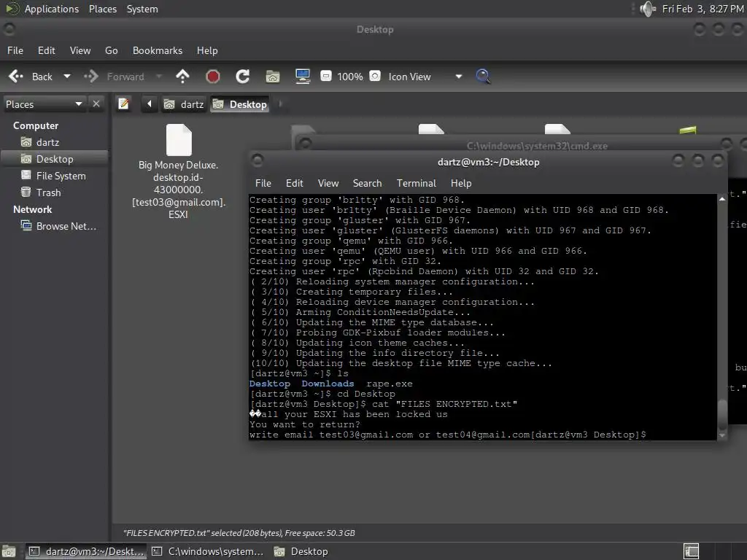Switch to dartz@vm3 terminal taskbar button
Viewport: 747px width, 560px height.
click(86, 551)
